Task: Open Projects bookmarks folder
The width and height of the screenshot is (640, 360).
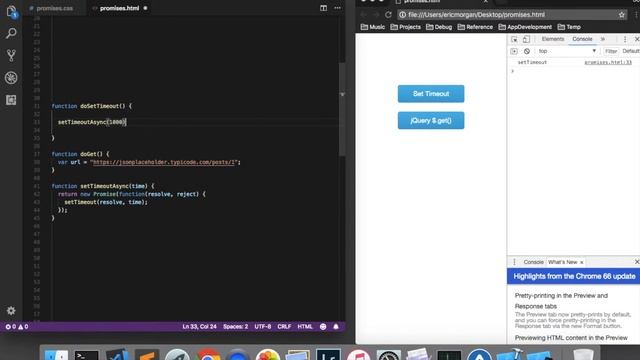Action: coord(405,27)
